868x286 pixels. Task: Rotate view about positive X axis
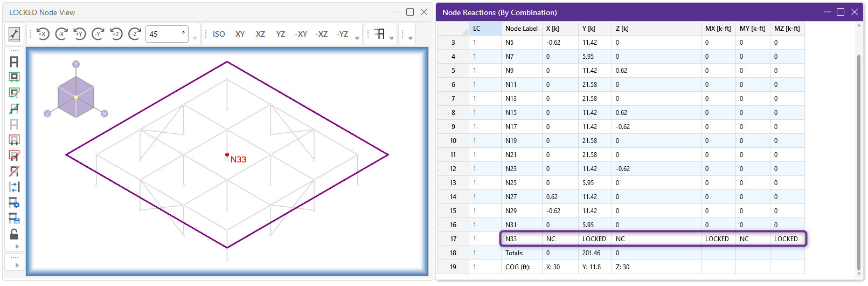pos(43,34)
